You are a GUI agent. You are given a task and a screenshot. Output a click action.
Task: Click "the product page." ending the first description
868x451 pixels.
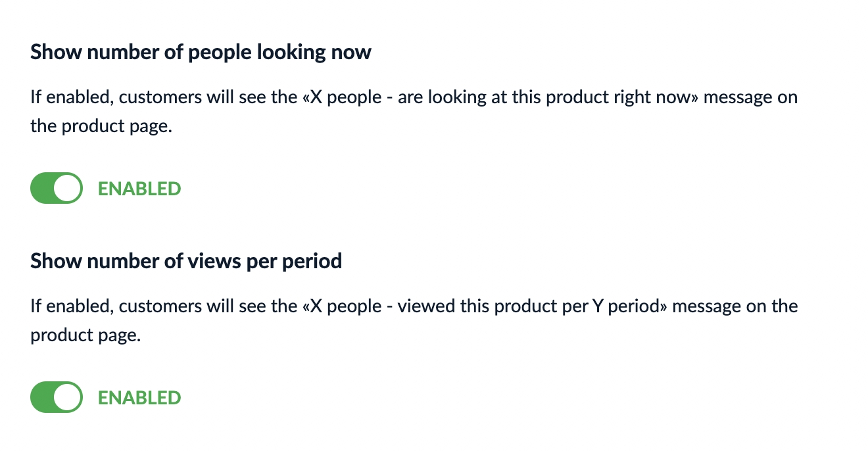101,126
